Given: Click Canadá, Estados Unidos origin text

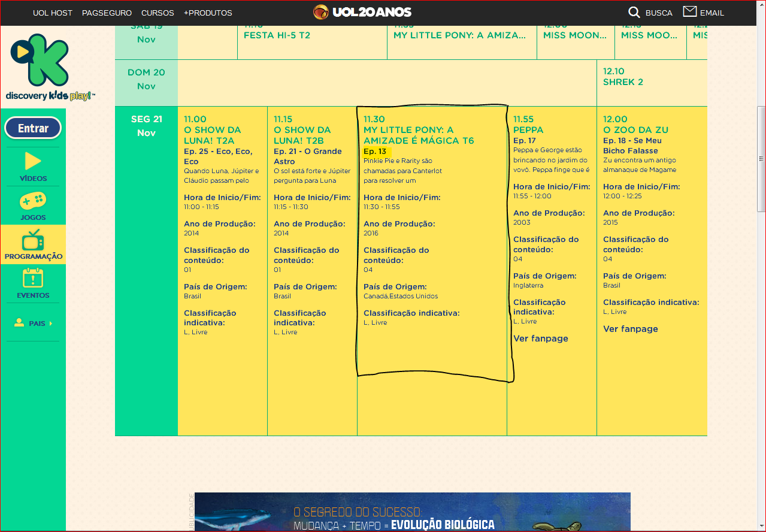Looking at the screenshot, I should tap(401, 296).
